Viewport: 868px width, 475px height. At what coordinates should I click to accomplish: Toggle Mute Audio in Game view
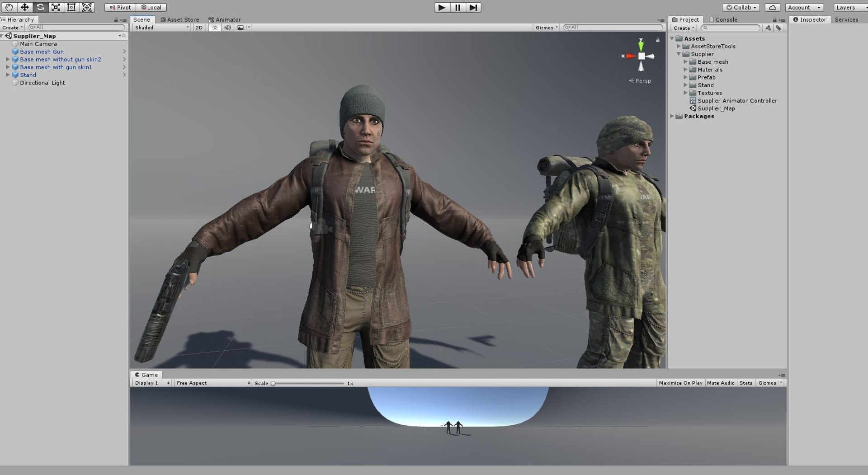coord(721,383)
